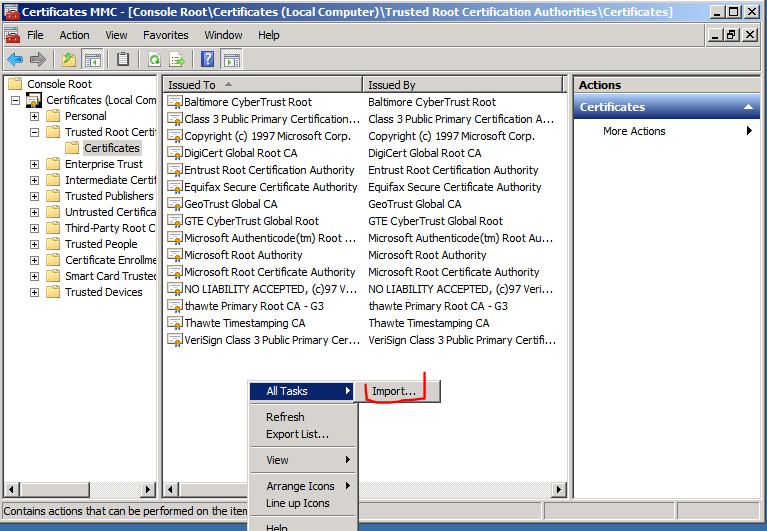The width and height of the screenshot is (767, 531).
Task: Choose Refresh in the context menu
Action: pyautogui.click(x=302, y=417)
